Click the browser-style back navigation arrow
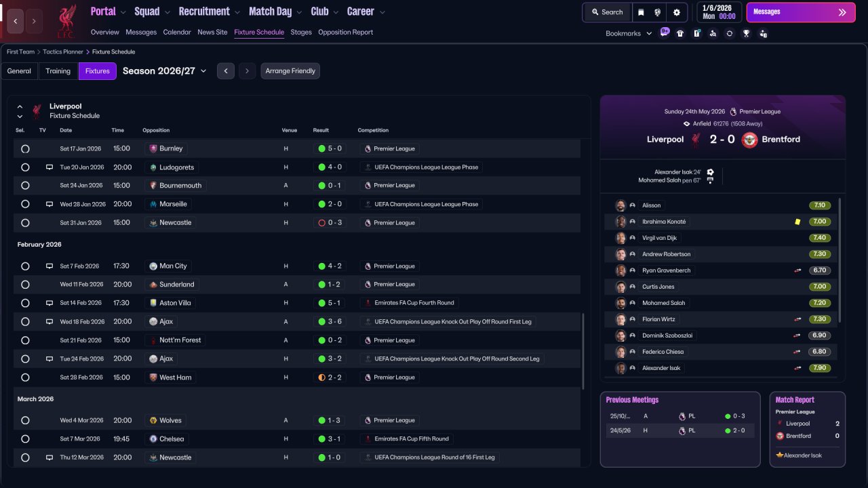The image size is (868, 488). pyautogui.click(x=16, y=21)
